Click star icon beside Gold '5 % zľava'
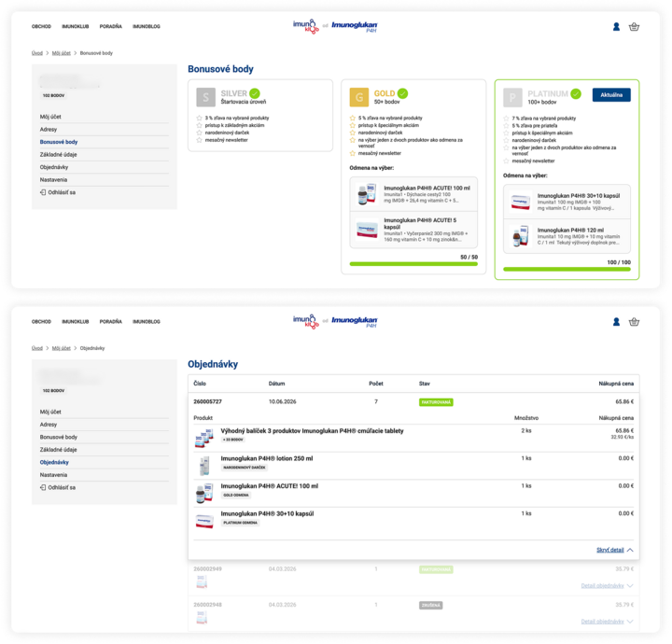This screenshot has height=644, width=672. 353,118
